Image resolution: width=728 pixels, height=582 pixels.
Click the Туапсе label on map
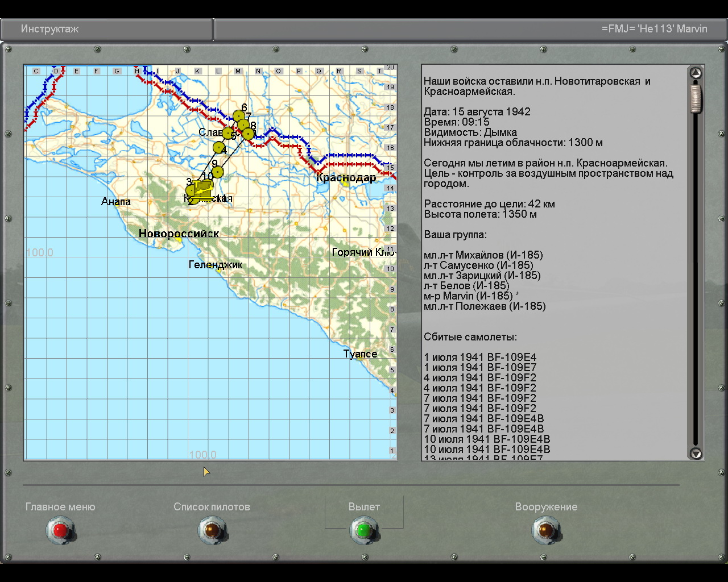(x=360, y=354)
